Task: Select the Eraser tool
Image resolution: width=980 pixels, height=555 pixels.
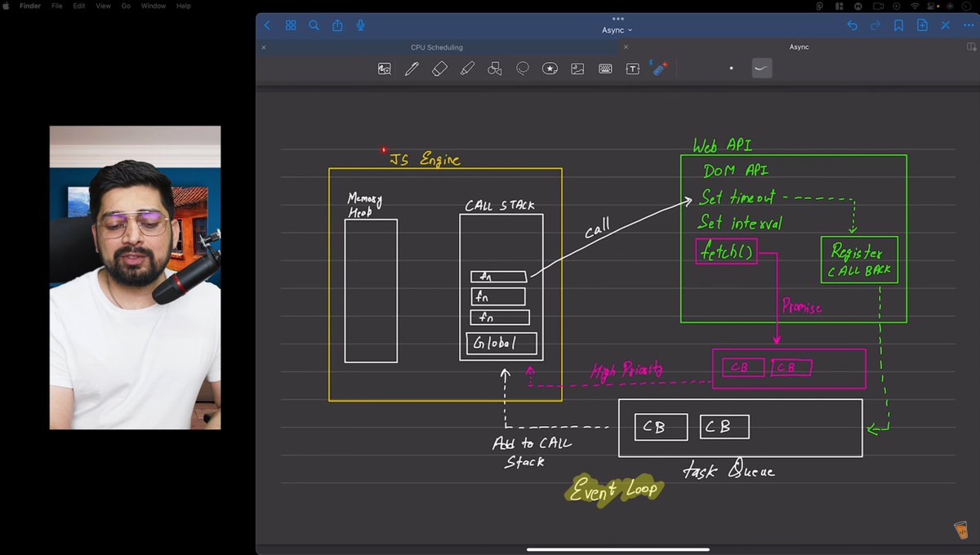Action: click(x=439, y=69)
